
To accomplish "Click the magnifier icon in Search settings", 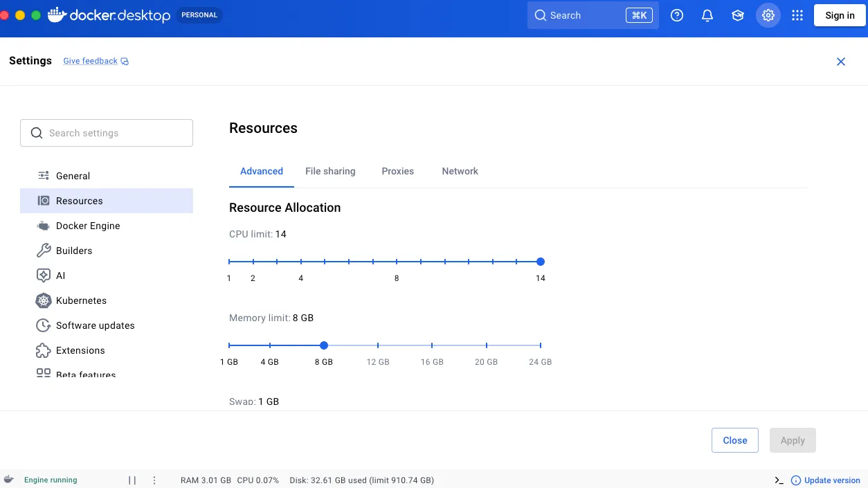I will point(37,133).
